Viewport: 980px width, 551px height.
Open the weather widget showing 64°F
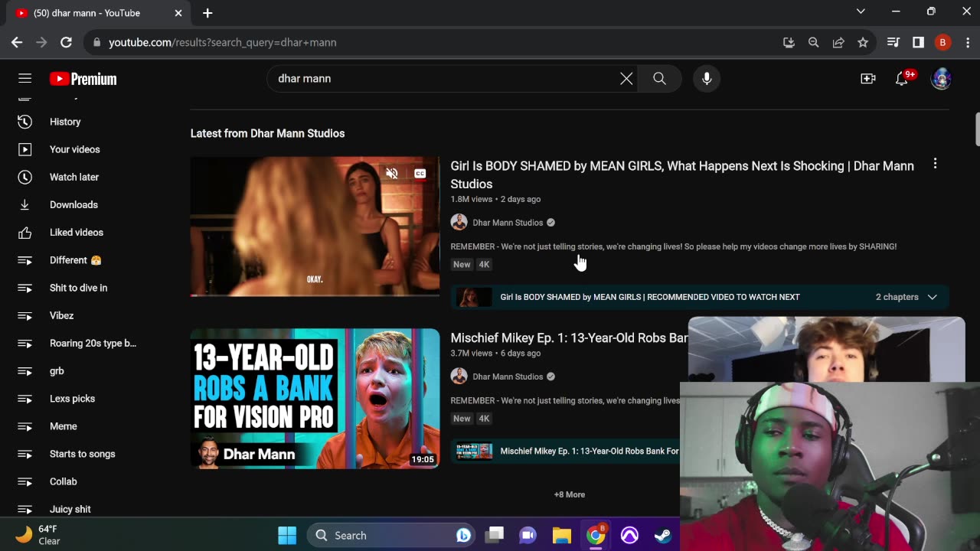[38, 535]
